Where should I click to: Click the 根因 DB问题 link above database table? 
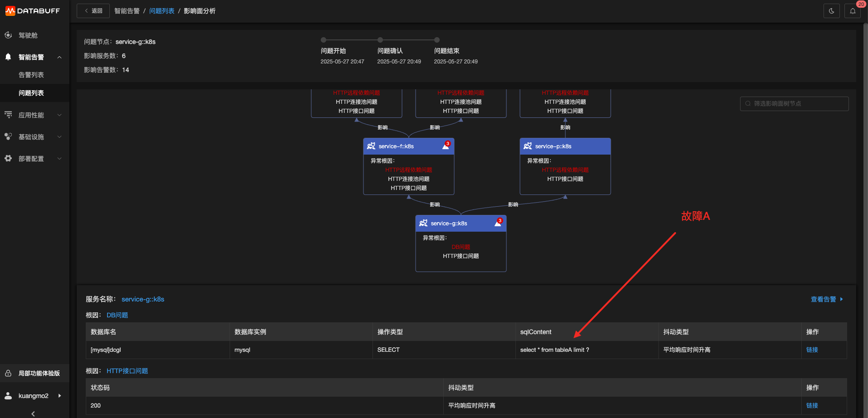117,315
